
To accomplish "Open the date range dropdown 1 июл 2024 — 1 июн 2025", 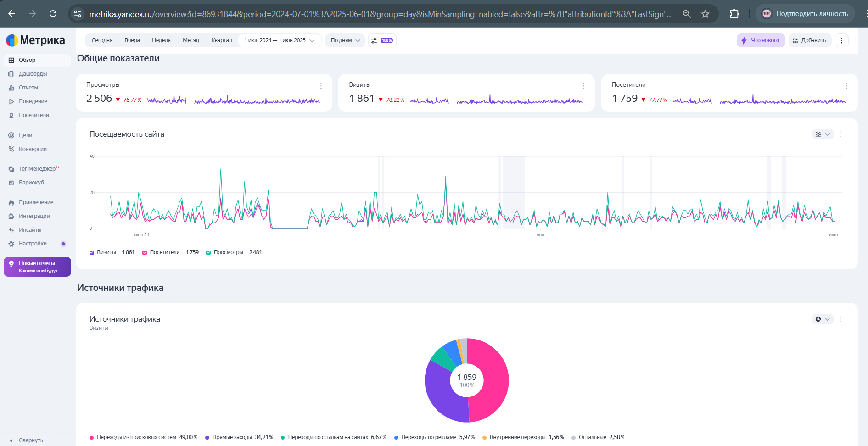I will click(280, 40).
